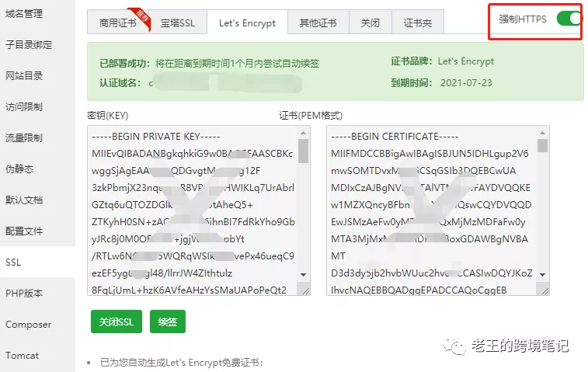
Task: Switch to the 关闭 tab
Action: (x=370, y=23)
